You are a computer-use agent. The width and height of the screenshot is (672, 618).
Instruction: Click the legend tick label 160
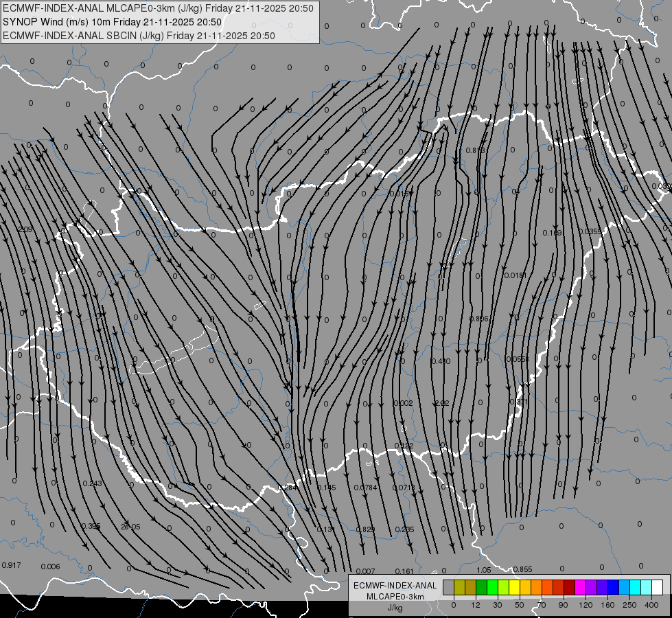[607, 605]
